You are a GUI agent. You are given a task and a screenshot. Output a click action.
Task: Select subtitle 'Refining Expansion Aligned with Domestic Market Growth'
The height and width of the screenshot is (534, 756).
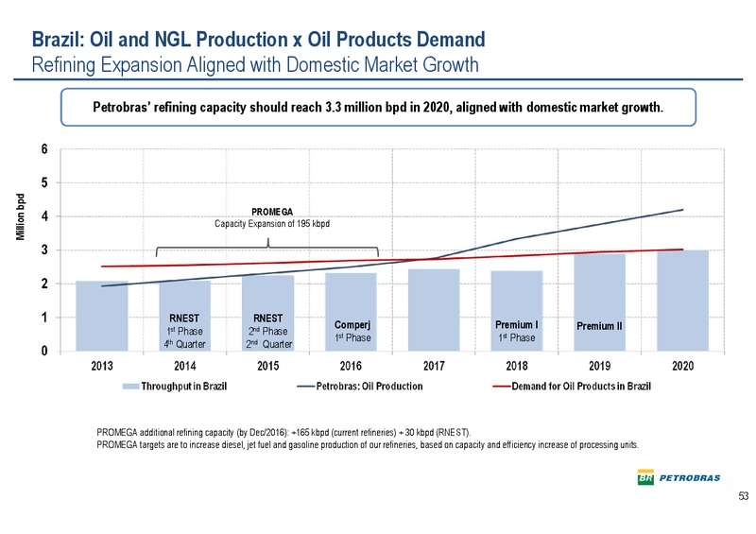(x=255, y=64)
